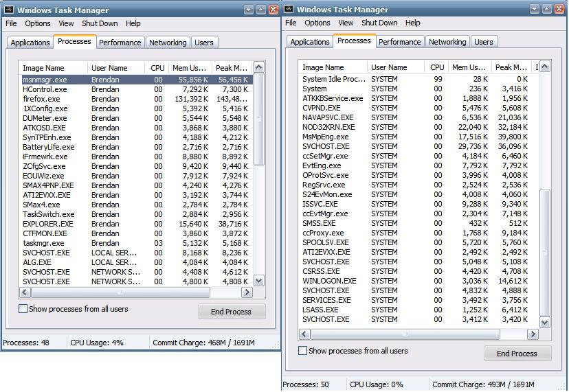Click scroll right arrow in left process list
The width and height of the screenshot is (569, 392).
247,292
